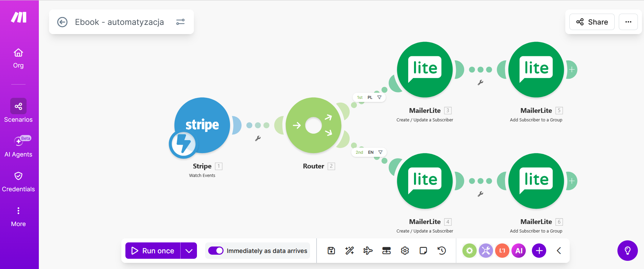Image resolution: width=644 pixels, height=269 pixels.
Task: Open scenario settings gear icon
Action: click(405, 251)
